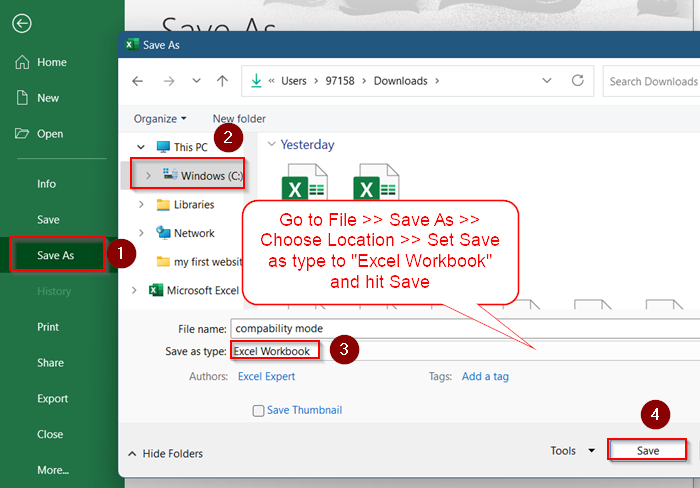This screenshot has height=488, width=700.
Task: Click the New document icon
Action: (x=22, y=98)
